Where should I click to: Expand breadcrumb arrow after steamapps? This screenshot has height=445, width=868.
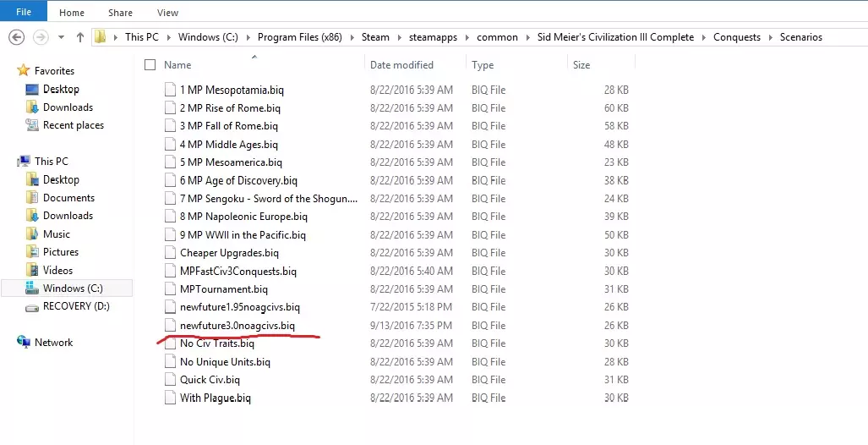click(467, 37)
